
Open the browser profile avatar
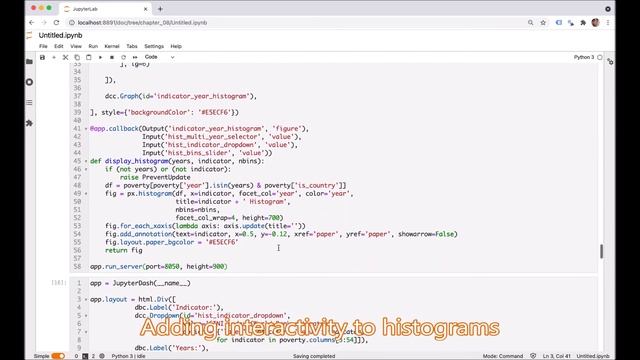595,22
